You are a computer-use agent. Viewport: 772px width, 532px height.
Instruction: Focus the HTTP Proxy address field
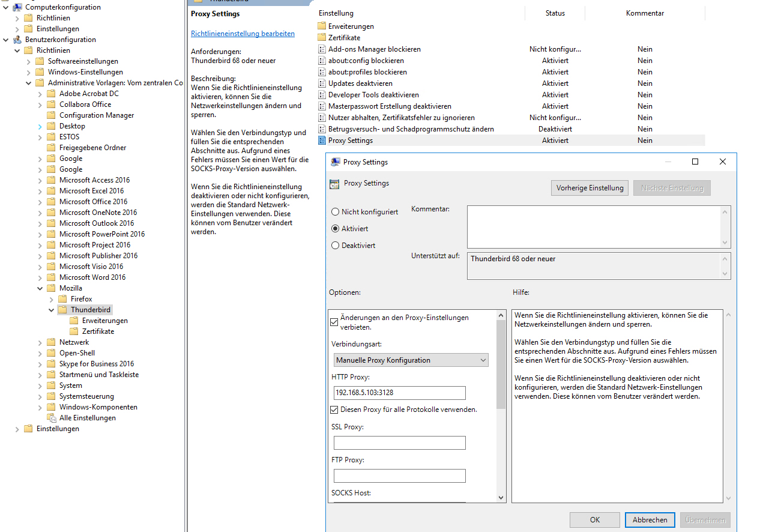pyautogui.click(x=400, y=393)
